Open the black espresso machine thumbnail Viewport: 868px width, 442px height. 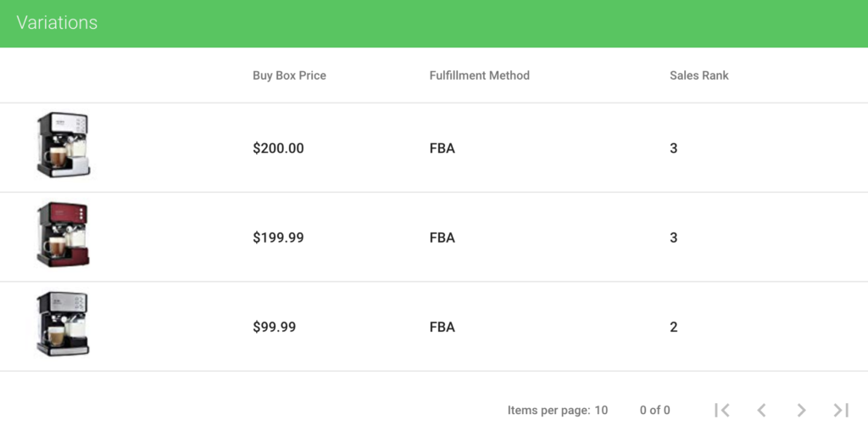coord(64,325)
